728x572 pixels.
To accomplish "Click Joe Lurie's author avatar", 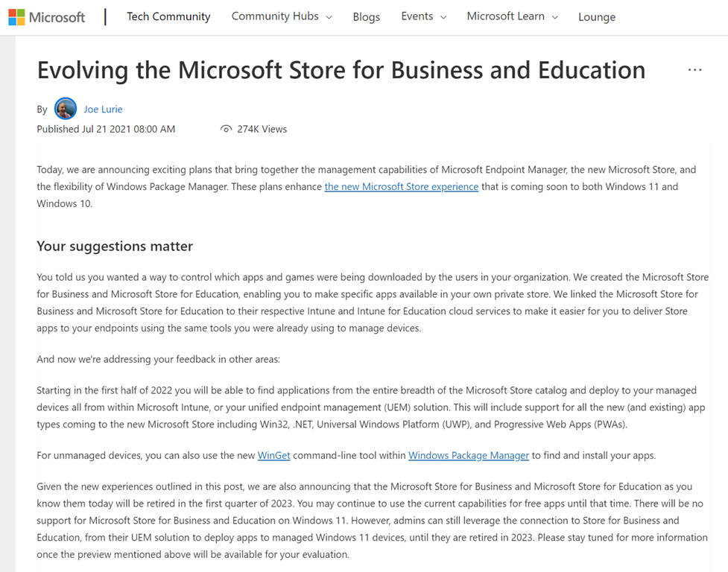I will click(x=66, y=109).
